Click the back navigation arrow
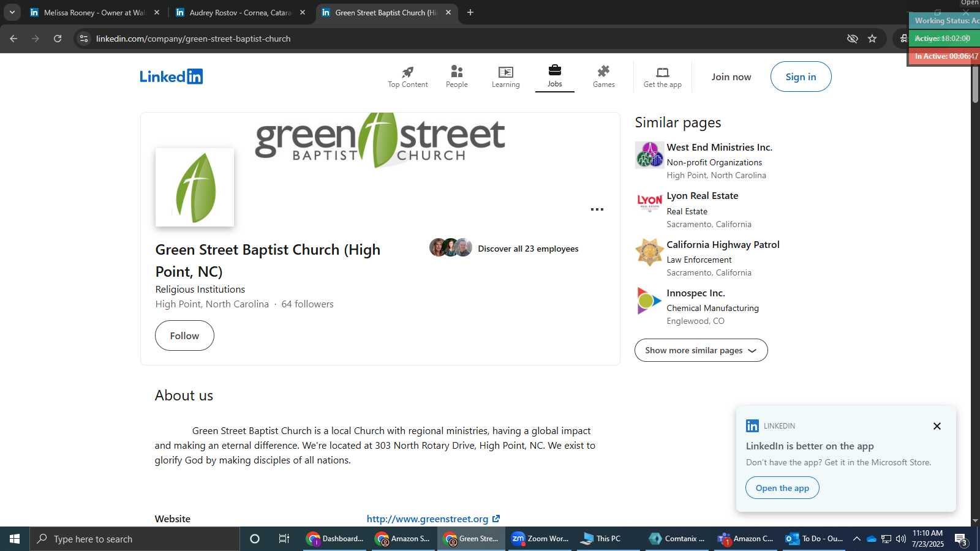The height and width of the screenshot is (551, 980). [13, 39]
